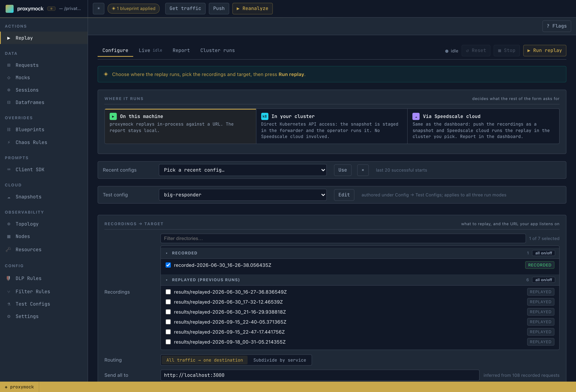The height and width of the screenshot is (392, 576).
Task: Clear recent config with the × button
Action: pyautogui.click(x=363, y=170)
